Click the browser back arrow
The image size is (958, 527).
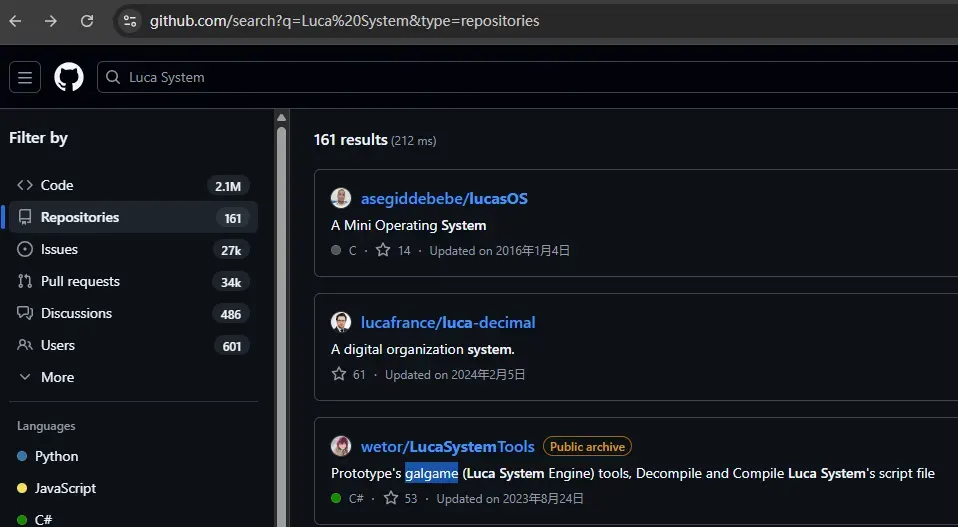tap(15, 21)
